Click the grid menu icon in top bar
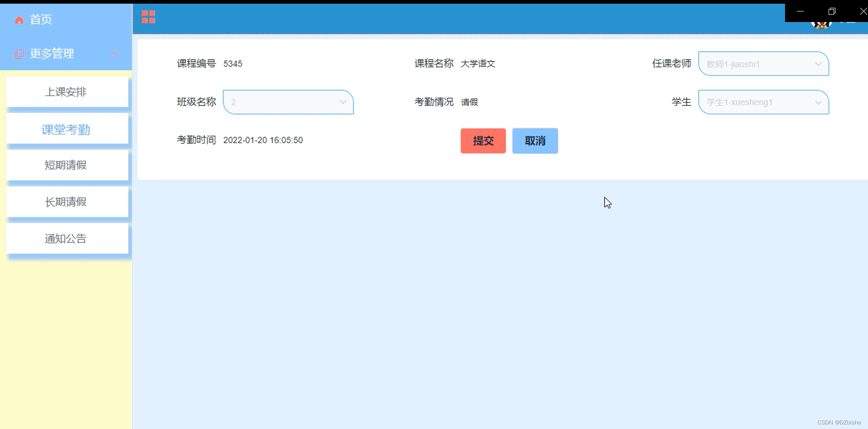The image size is (868, 429). (x=148, y=16)
